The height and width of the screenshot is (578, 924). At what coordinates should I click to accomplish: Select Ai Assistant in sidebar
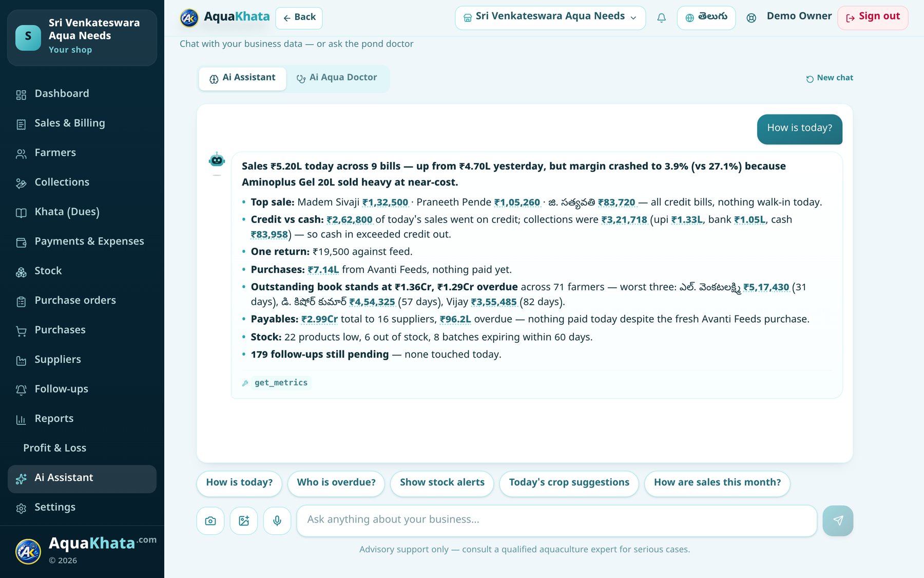click(x=82, y=478)
